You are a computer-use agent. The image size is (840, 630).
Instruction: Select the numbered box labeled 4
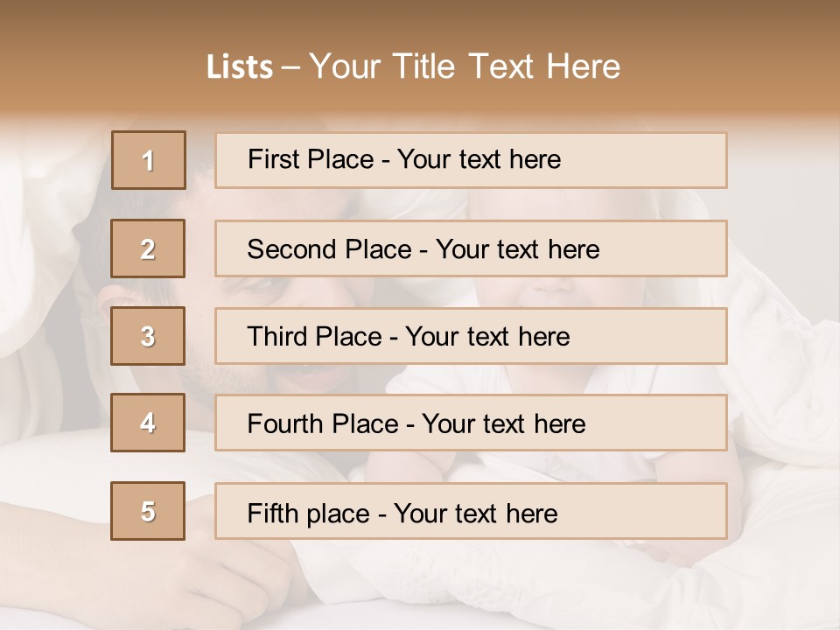(148, 423)
